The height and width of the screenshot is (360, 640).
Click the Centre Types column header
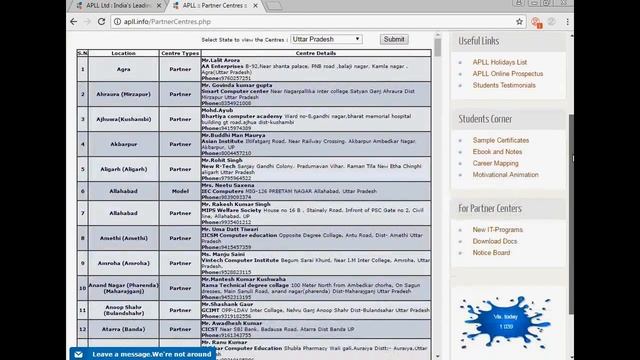[180, 53]
